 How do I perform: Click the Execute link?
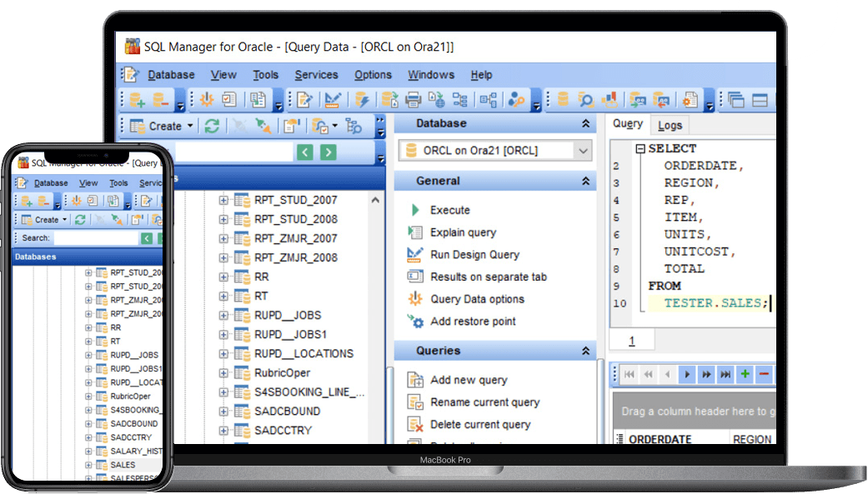[450, 210]
